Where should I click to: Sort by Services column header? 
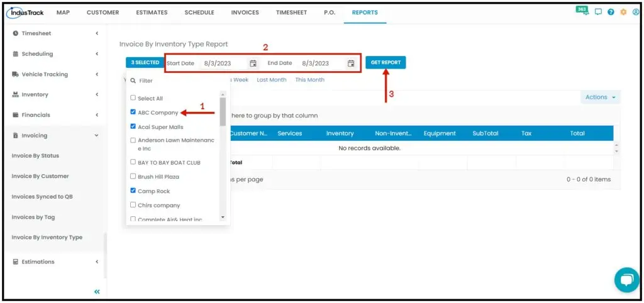pos(289,133)
